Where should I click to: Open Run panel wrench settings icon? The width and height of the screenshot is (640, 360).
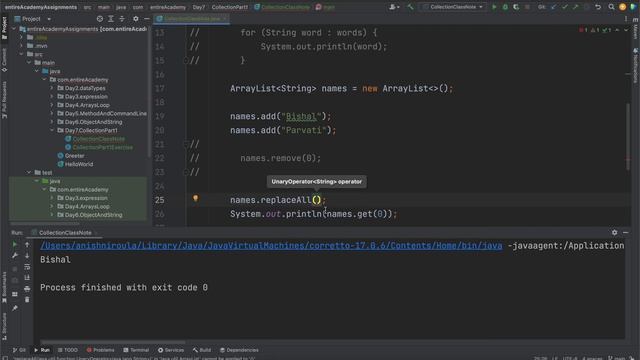click(x=15, y=256)
